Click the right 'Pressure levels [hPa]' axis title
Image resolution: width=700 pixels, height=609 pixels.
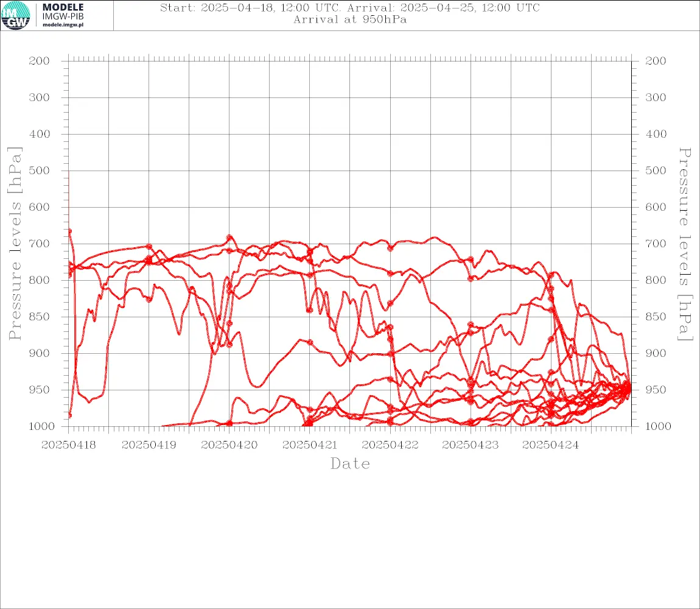[x=685, y=244]
